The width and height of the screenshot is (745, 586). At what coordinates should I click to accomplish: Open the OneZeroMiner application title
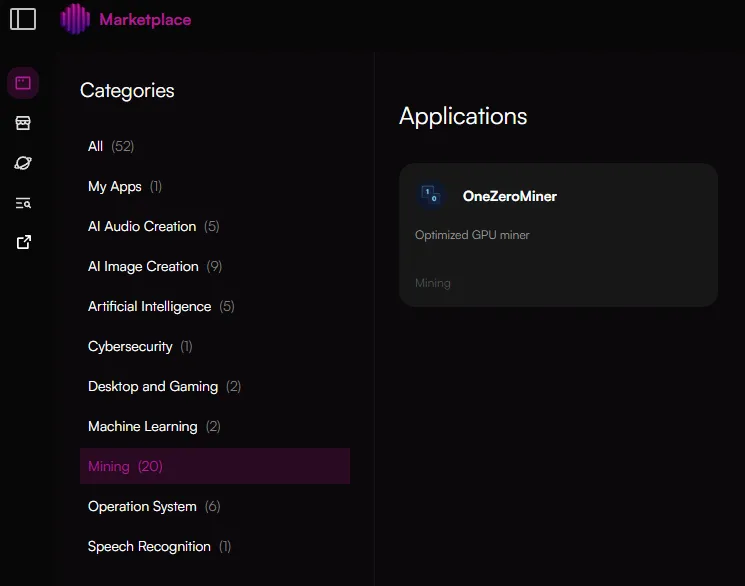pyautogui.click(x=509, y=196)
